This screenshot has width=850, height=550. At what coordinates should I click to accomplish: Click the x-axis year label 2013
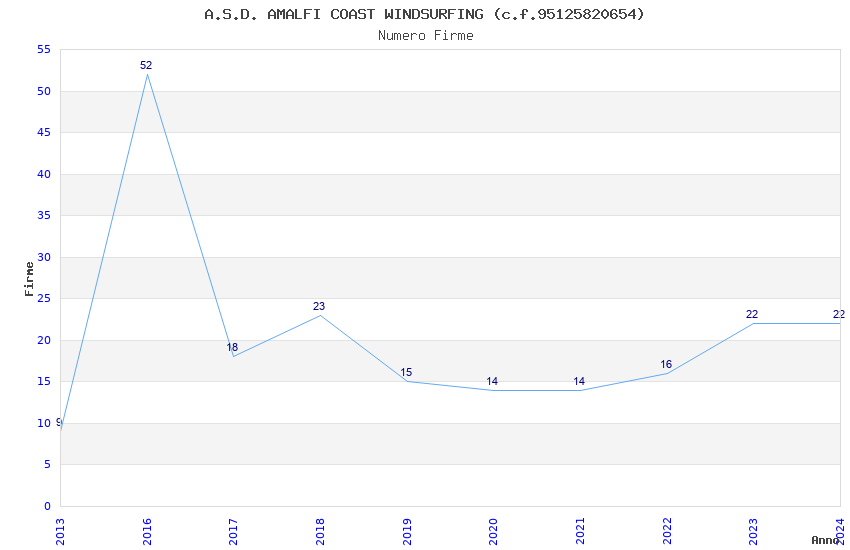pos(60,532)
